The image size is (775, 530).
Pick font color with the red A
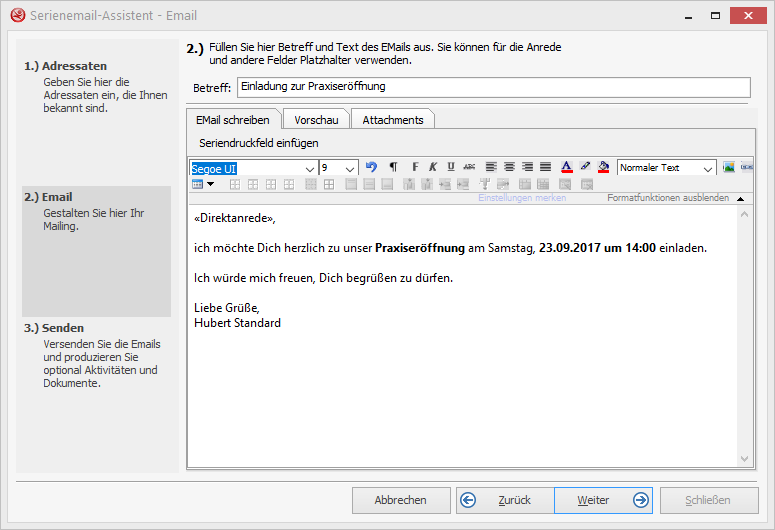567,167
